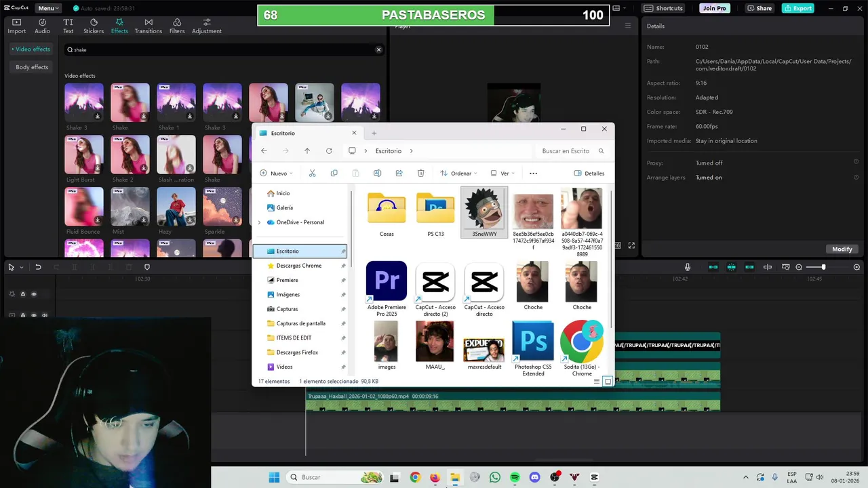
Task: Open the Adjustment panel in CapCut
Action: [x=206, y=26]
